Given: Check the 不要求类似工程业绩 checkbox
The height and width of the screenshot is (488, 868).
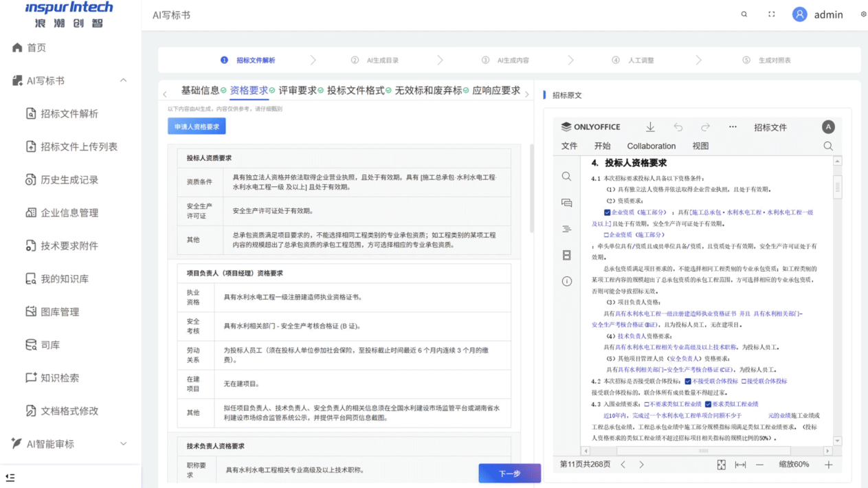Looking at the screenshot, I should [x=646, y=404].
